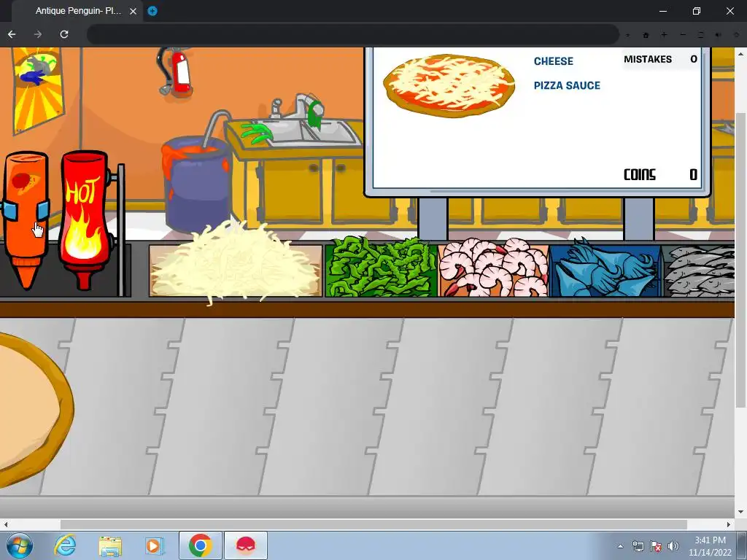Switch to Chrome in the taskbar
This screenshot has width=747, height=560.
click(x=200, y=545)
